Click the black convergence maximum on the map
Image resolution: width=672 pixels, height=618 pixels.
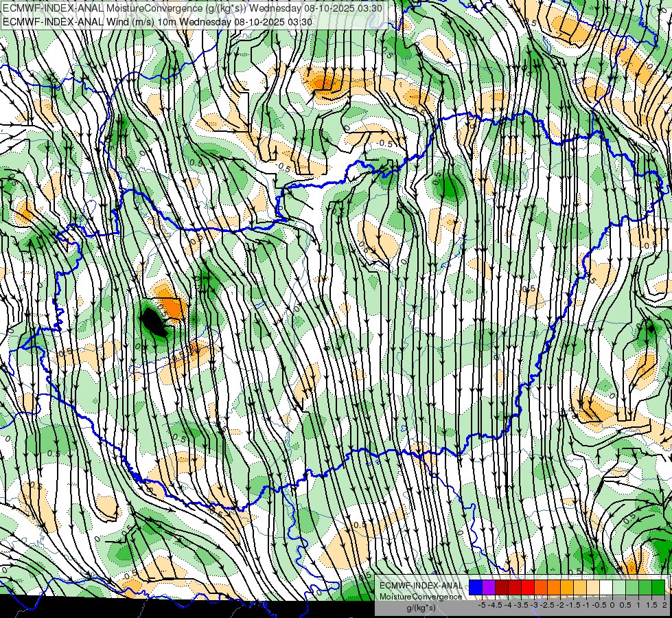pyautogui.click(x=153, y=321)
